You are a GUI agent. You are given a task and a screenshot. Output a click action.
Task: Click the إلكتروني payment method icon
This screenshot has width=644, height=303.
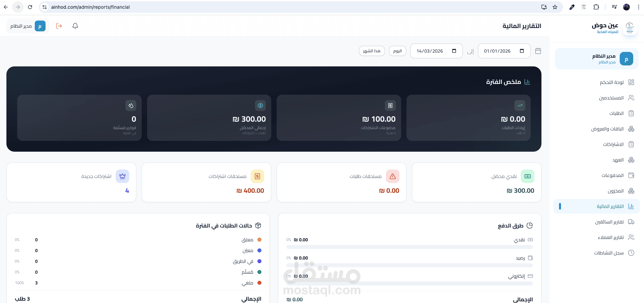(x=530, y=276)
